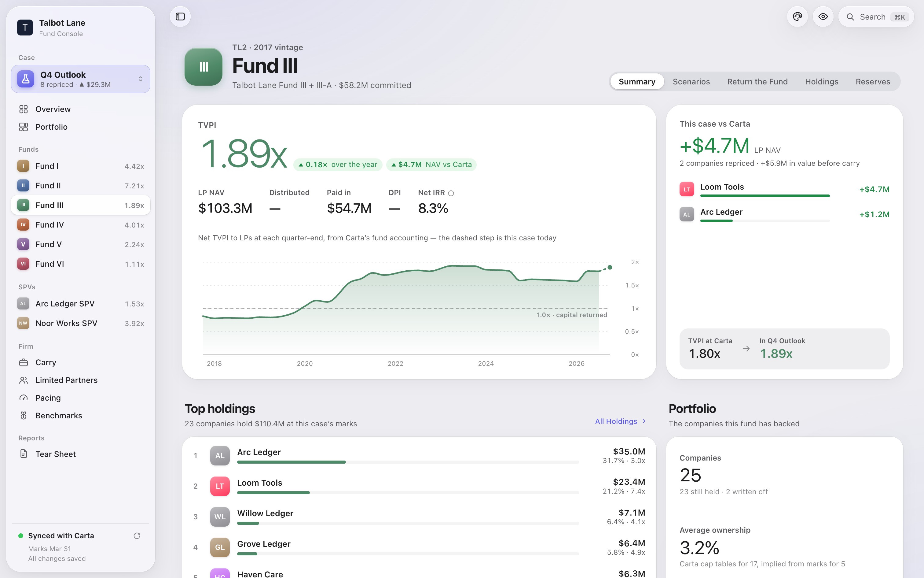The width and height of the screenshot is (924, 578).
Task: Open the Return the Fund tab
Action: (757, 81)
